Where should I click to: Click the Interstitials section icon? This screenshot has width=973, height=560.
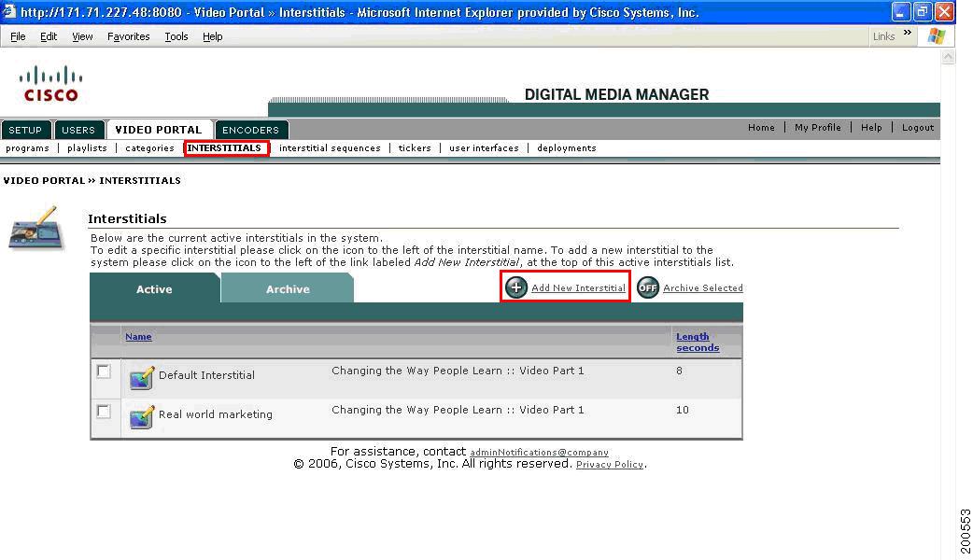[x=36, y=229]
